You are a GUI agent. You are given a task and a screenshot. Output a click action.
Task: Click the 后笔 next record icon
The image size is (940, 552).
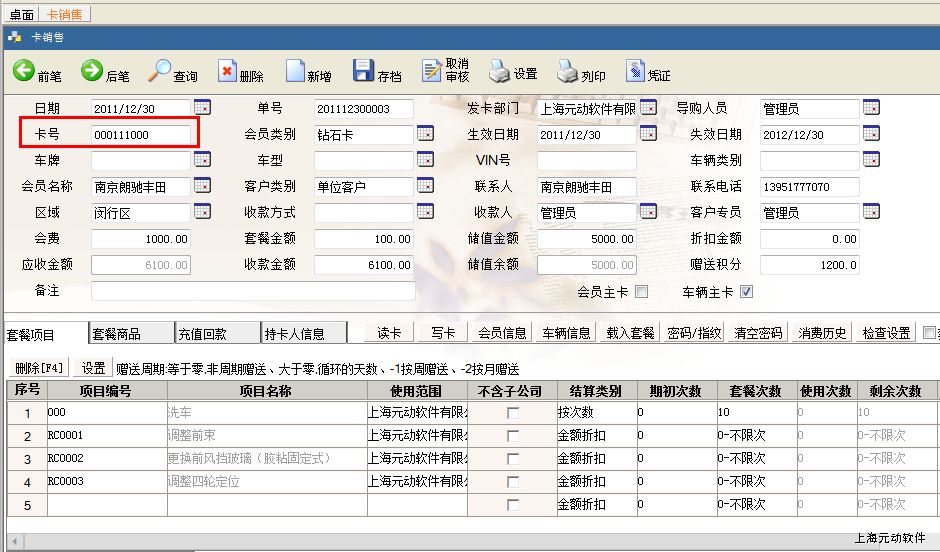coord(92,71)
